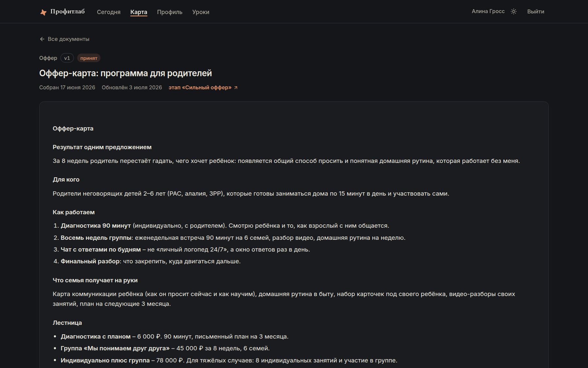The image size is (588, 368).
Task: Open the external link arrow after «Сильный оффер»
Action: [x=236, y=88]
